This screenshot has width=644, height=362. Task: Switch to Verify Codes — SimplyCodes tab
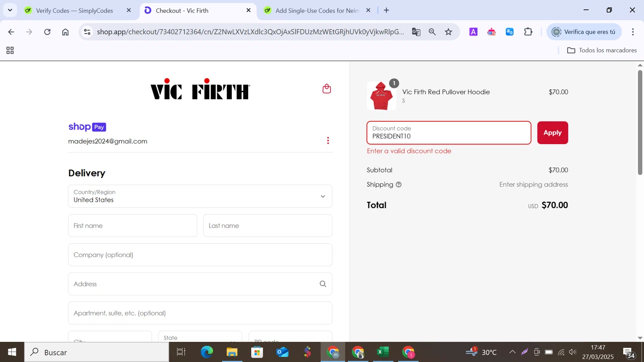coord(74,10)
